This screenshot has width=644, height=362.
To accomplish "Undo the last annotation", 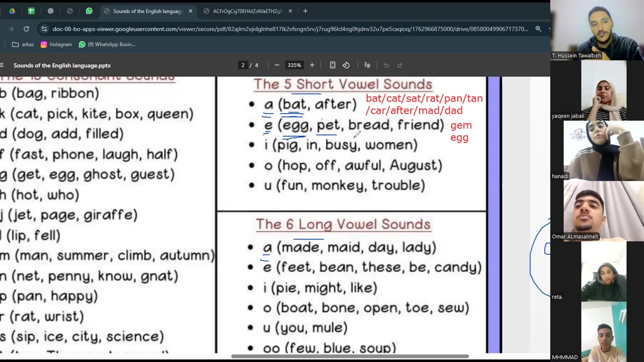I will click(386, 65).
